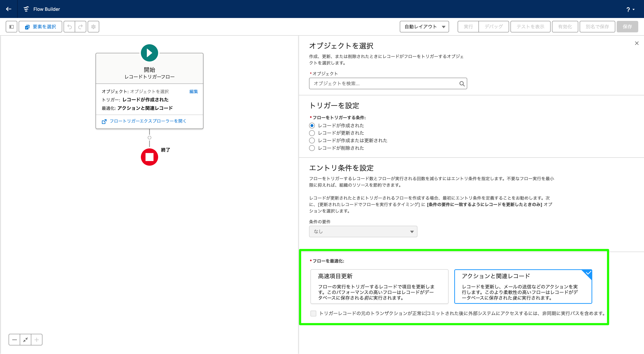The width and height of the screenshot is (644, 354).
Task: Click the 別名で保存 button
Action: (597, 26)
